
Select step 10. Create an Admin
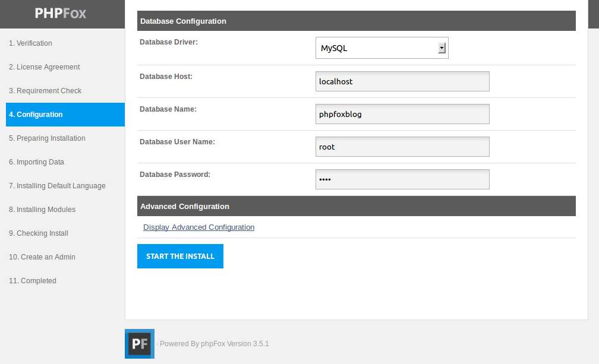pyautogui.click(x=42, y=257)
